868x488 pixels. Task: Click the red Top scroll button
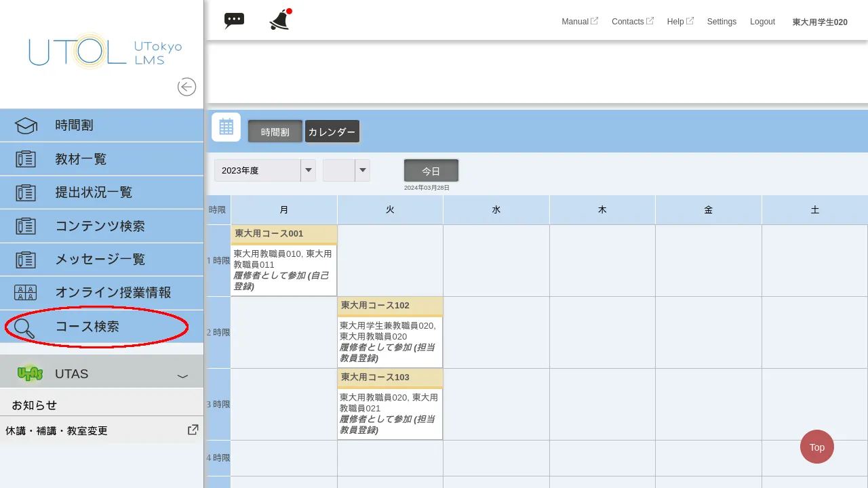pyautogui.click(x=816, y=447)
